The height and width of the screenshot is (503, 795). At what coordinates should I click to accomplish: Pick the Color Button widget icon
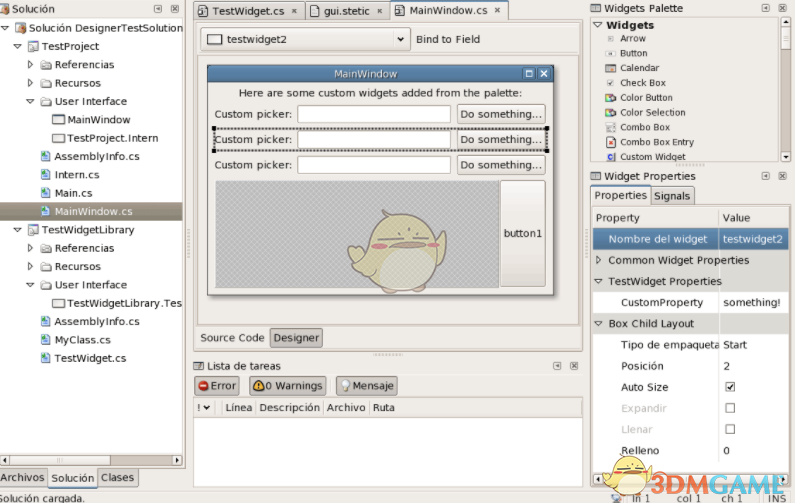coord(610,98)
